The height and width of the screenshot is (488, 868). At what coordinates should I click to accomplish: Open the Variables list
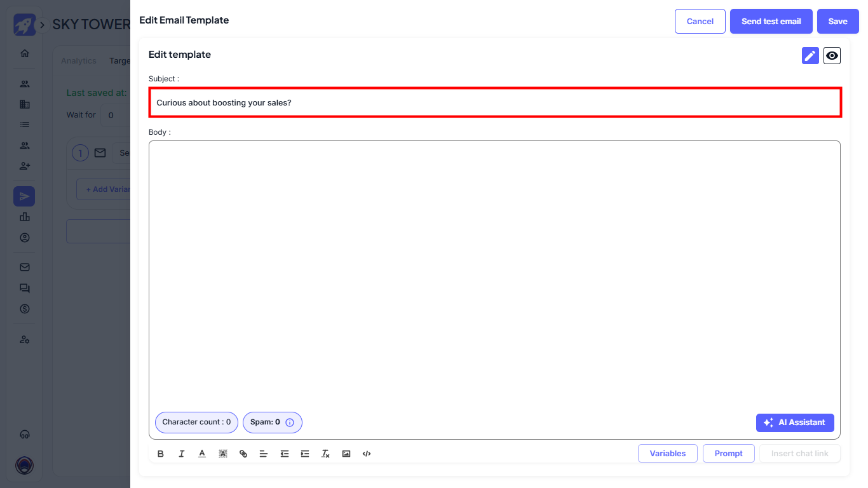click(667, 454)
